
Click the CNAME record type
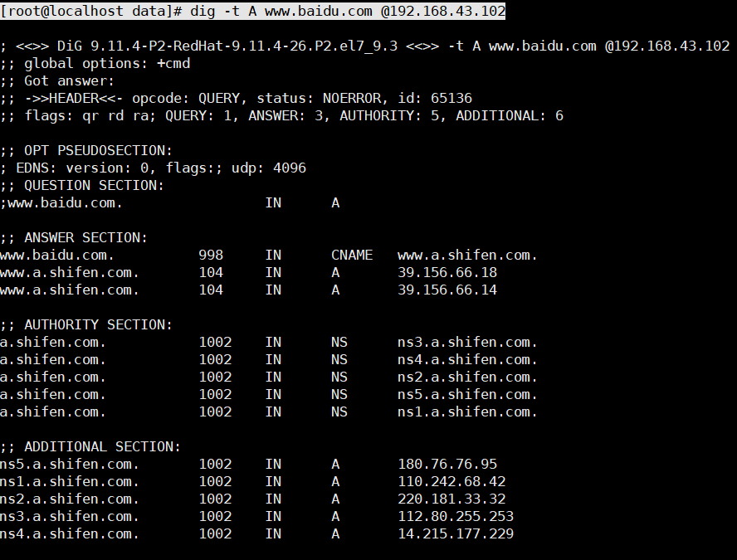[x=352, y=255]
